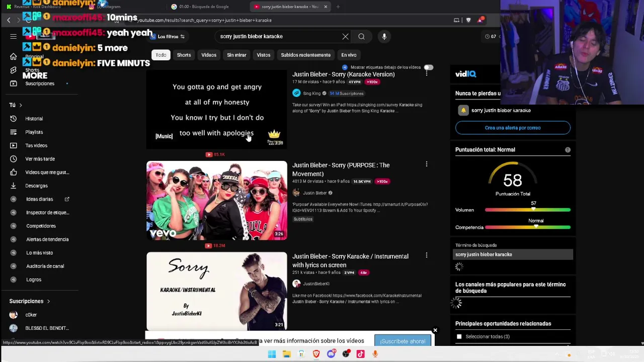Image resolution: width=644 pixels, height=362 pixels.
Task: Open the Los filtros dropdown
Action: point(168,36)
